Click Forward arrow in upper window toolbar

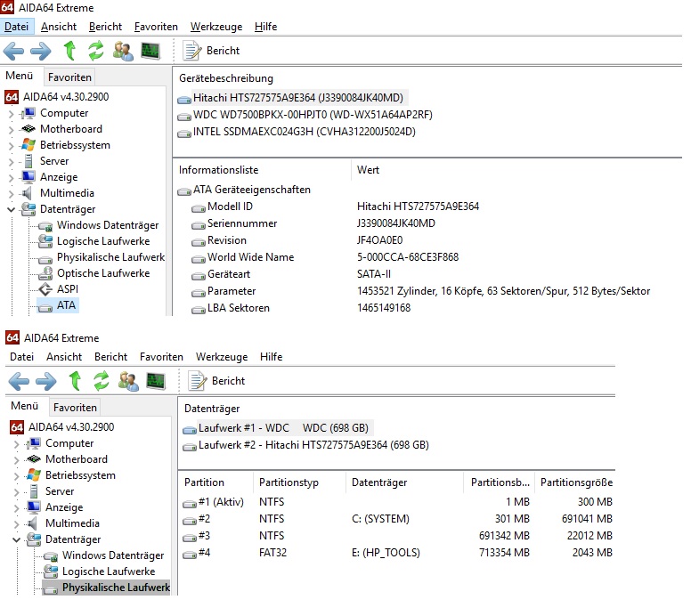point(41,51)
